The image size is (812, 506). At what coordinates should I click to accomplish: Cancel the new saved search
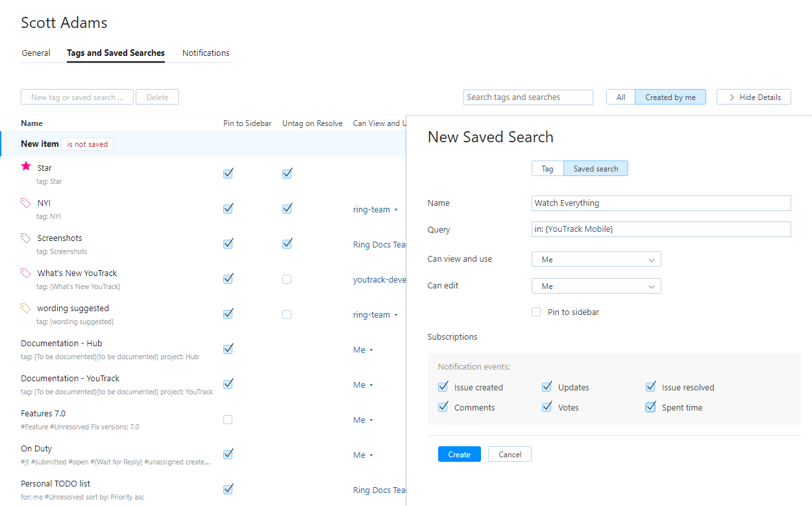click(x=510, y=454)
